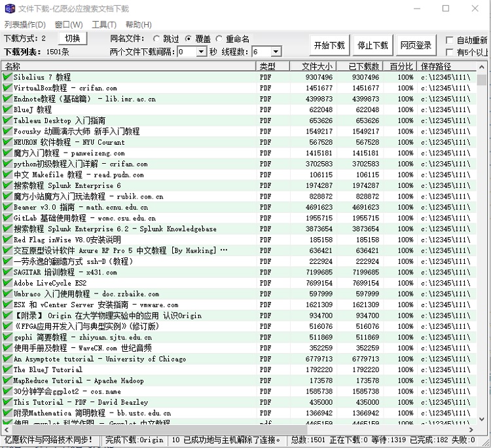Select the 附录Mathematica 简明教程 row name
Screen dimensions: 491x448
92,413
